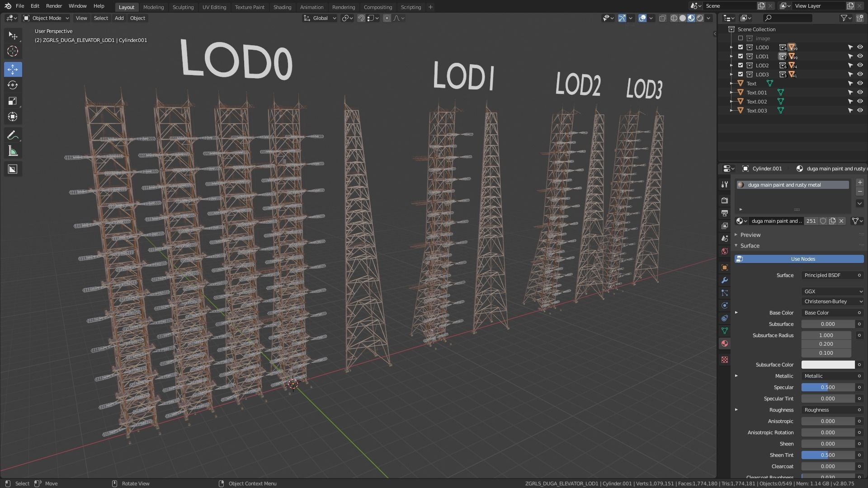Open the Modifiers properties tab
Viewport: 868px width, 488px height.
[x=725, y=280]
